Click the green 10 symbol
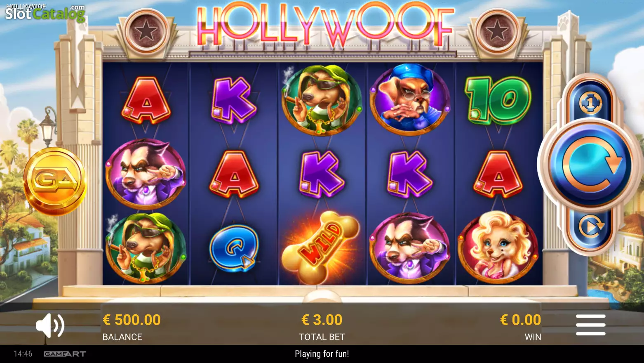The width and height of the screenshot is (644, 363). 498,100
